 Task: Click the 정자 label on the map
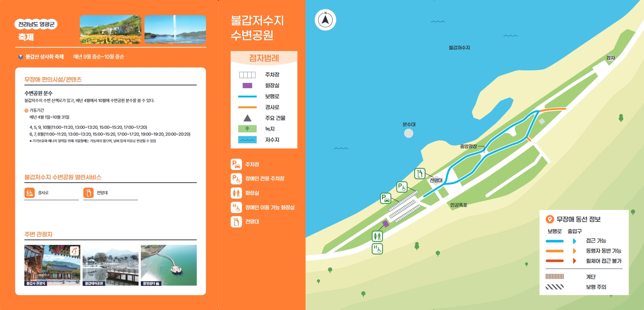611,58
